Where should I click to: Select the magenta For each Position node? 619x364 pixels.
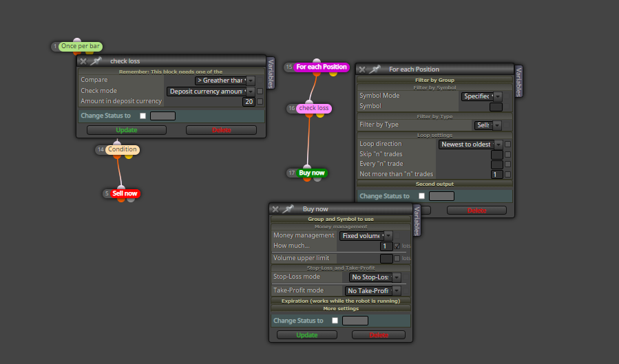[x=322, y=67]
